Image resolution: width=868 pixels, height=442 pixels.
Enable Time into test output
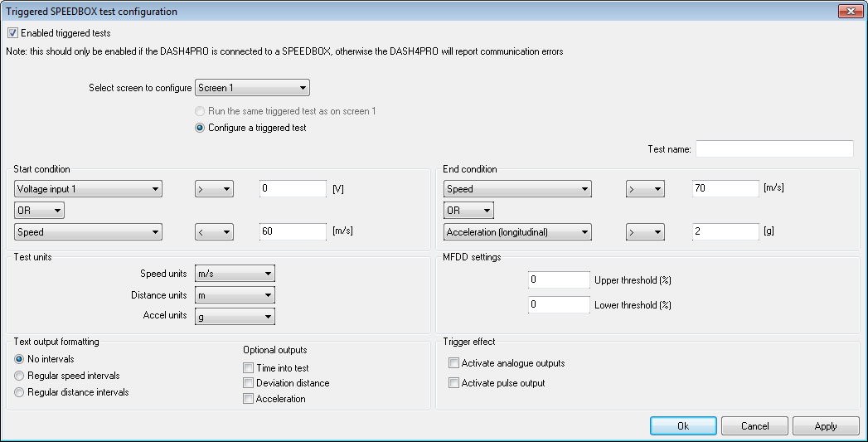248,368
